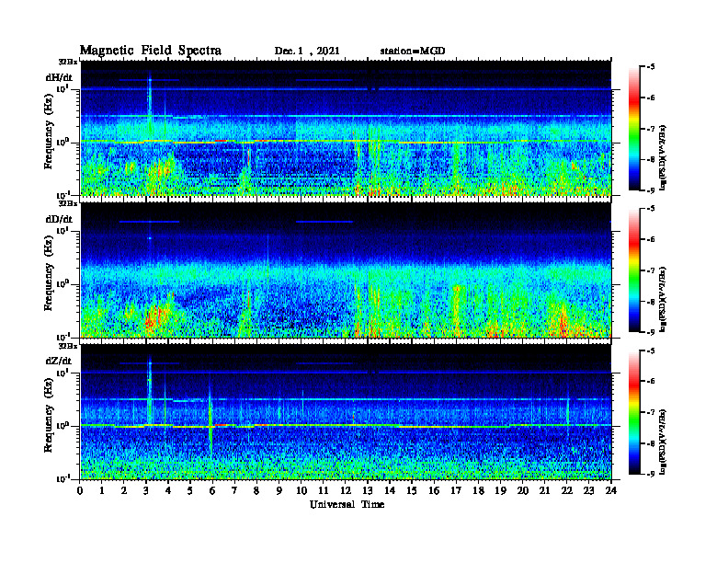728x563 pixels.
Task: Click the 'Magnetic Field Spectra' title
Action: pyautogui.click(x=151, y=51)
